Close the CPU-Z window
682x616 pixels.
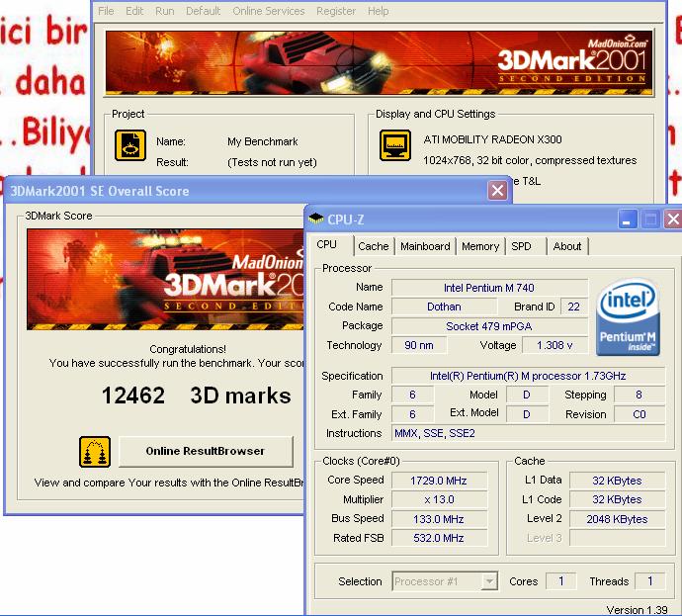click(673, 220)
